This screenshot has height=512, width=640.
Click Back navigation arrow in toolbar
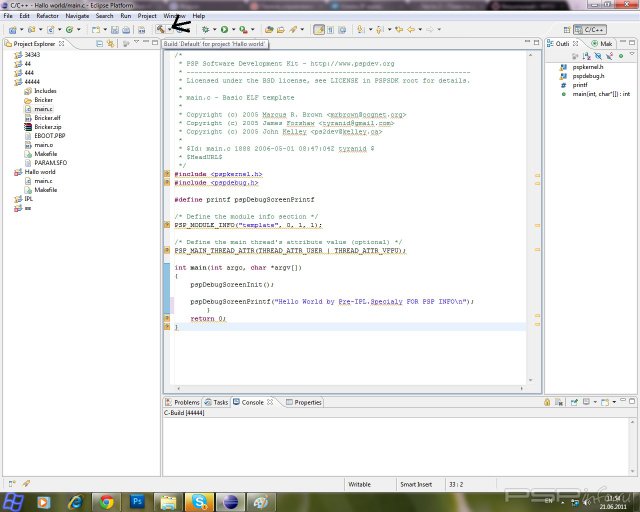(x=409, y=30)
